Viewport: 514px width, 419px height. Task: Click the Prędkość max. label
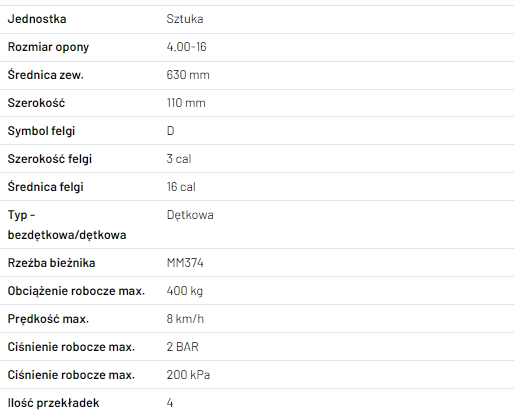tap(48, 319)
